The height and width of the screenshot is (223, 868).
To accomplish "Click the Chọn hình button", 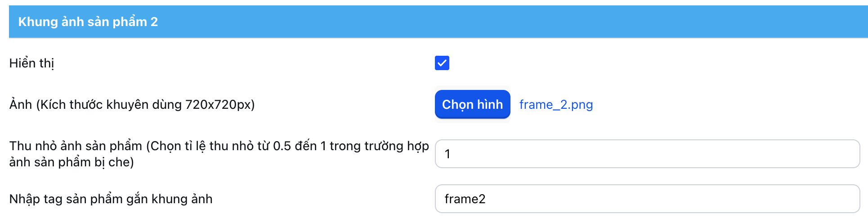I will (x=472, y=104).
